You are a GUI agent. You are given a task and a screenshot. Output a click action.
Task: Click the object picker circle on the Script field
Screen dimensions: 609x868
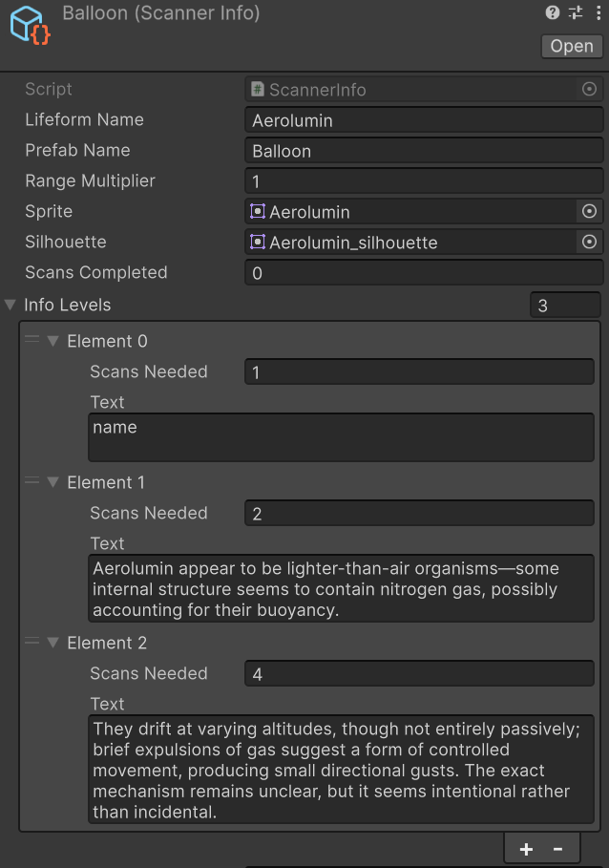[590, 89]
